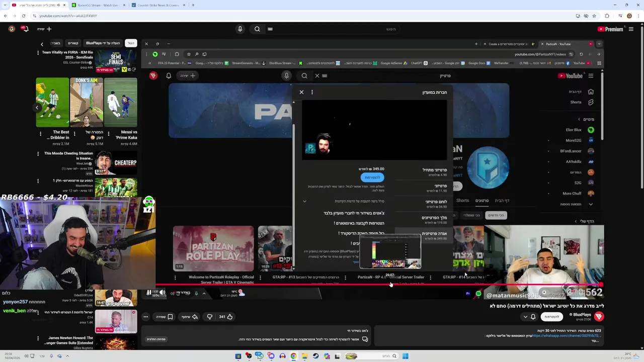Open the YouTube hamburger guide menu
The image size is (644, 362).
631,29
